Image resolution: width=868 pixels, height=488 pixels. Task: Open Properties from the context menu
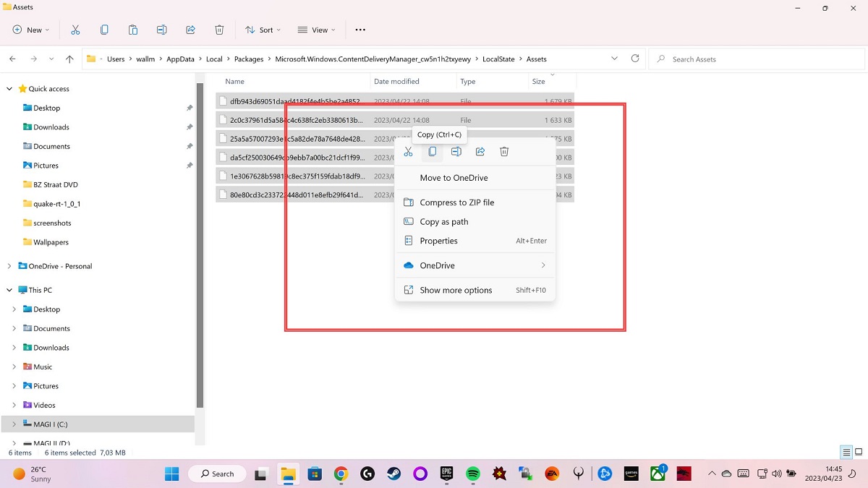tap(440, 241)
